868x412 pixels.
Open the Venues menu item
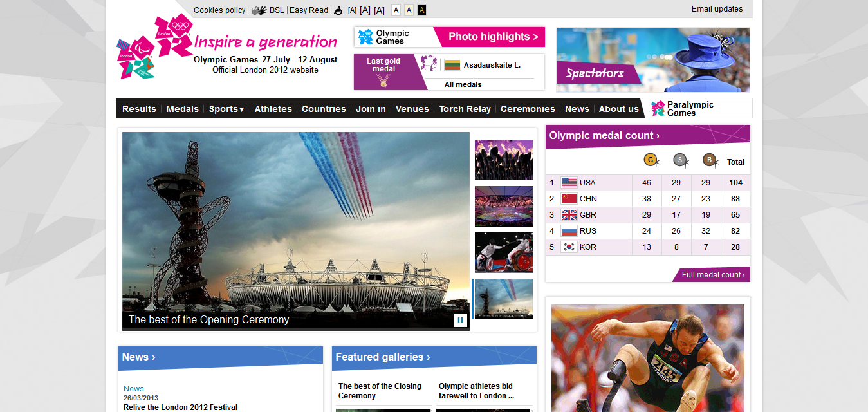(x=412, y=109)
